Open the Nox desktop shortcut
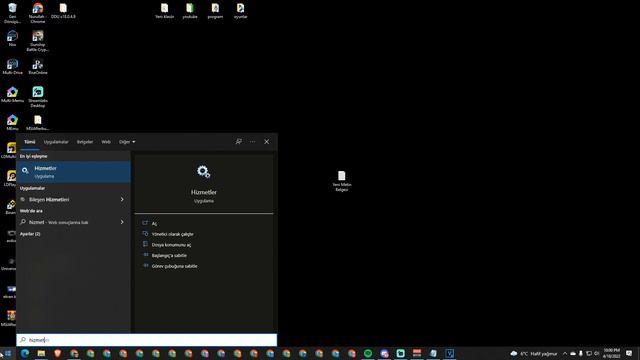This screenshot has width=640, height=360. pyautogui.click(x=12, y=39)
